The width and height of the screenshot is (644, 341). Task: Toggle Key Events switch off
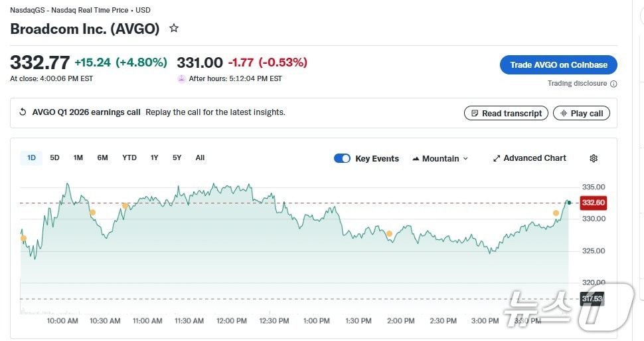[342, 158]
